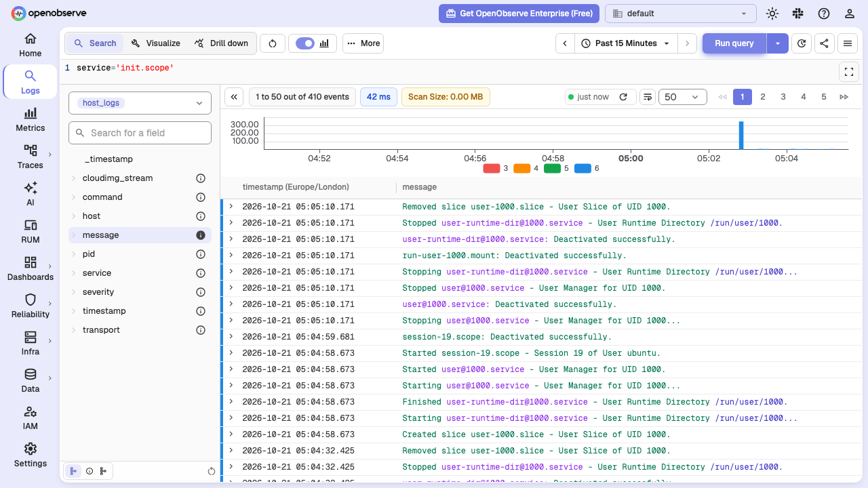
Task: Open the help question mark icon
Action: click(x=824, y=14)
